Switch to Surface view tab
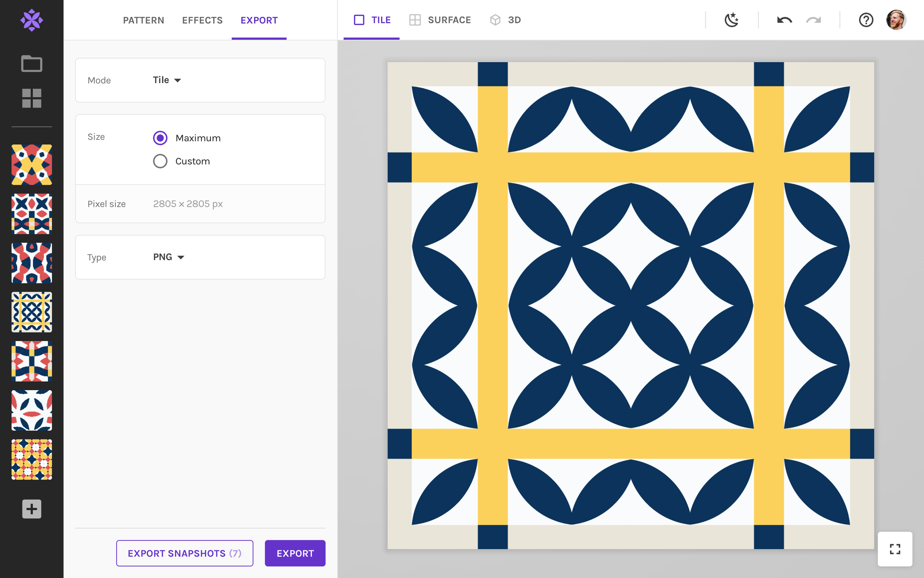 click(x=440, y=20)
